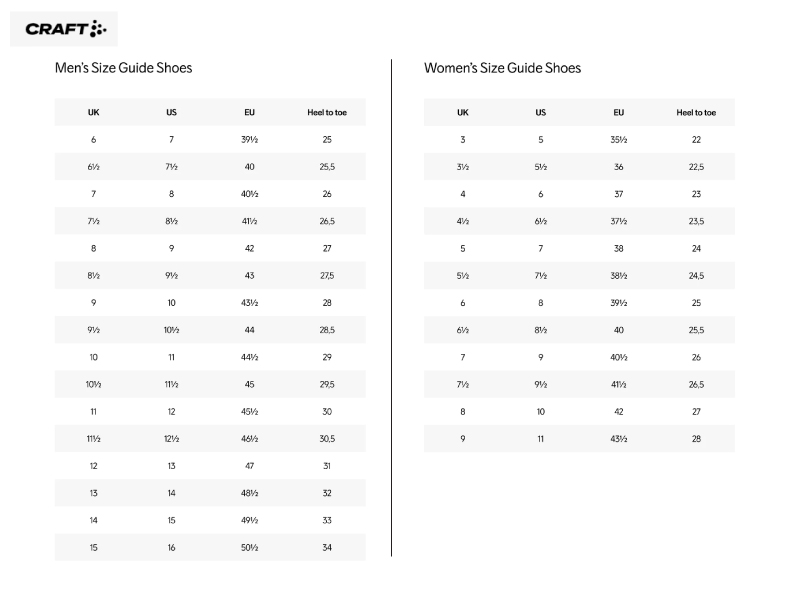Select the women's heel to toe 22,5 value
This screenshot has height=600, width=800.
point(696,167)
